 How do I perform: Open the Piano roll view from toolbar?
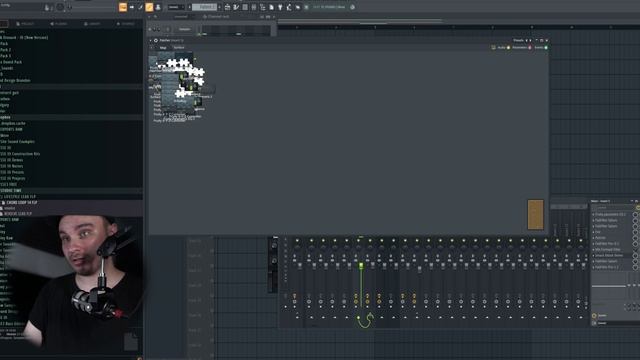pyautogui.click(x=236, y=7)
